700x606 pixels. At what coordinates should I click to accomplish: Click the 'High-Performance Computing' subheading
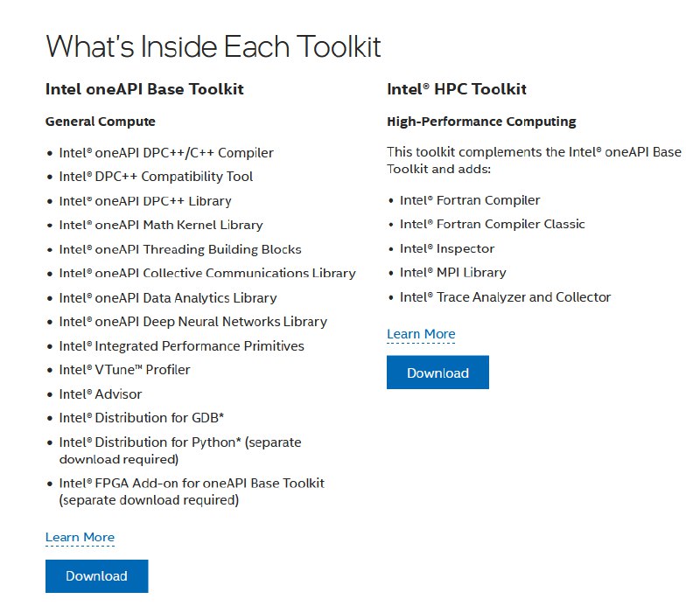[481, 122]
